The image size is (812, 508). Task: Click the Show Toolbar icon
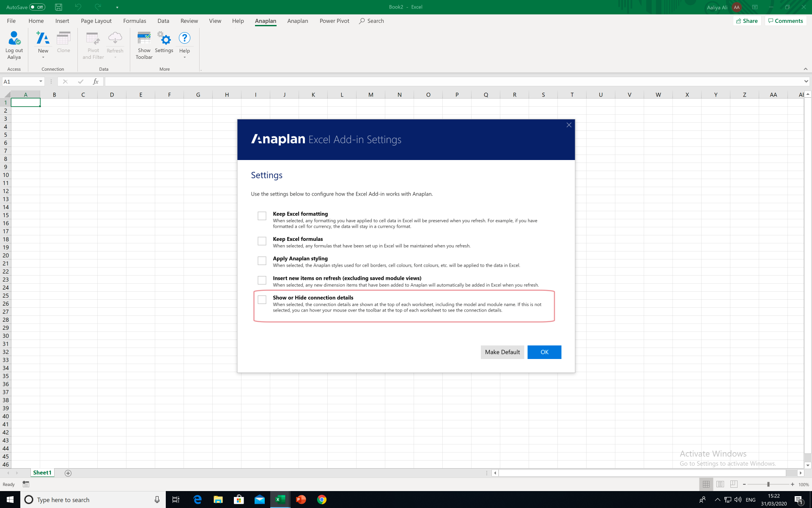144,38
